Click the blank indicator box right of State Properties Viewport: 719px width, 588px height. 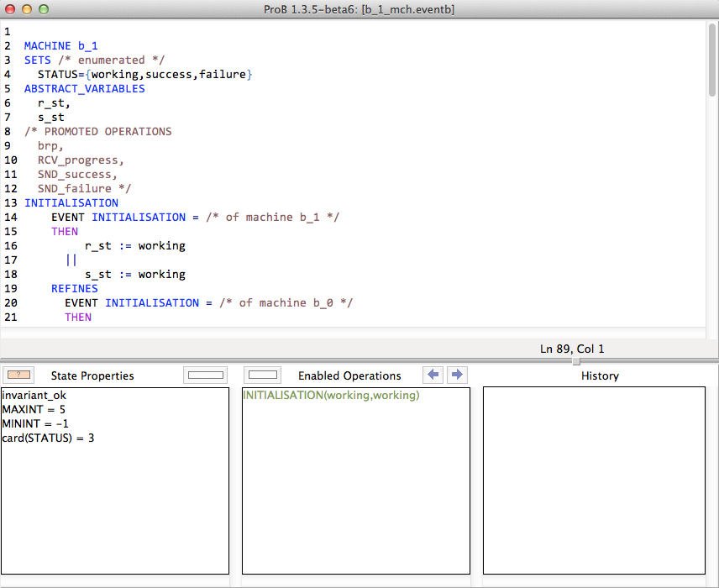(x=204, y=375)
